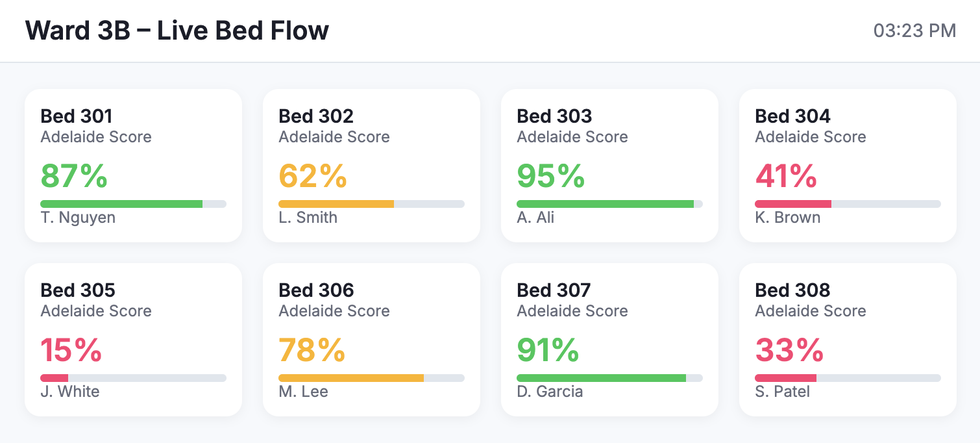This screenshot has height=443, width=980.
Task: Click the Ward 3B Live Bed Flow title
Action: point(177,31)
